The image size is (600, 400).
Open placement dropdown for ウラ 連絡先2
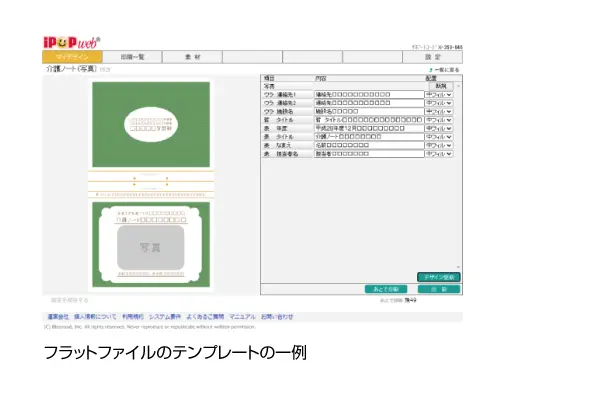coord(439,103)
